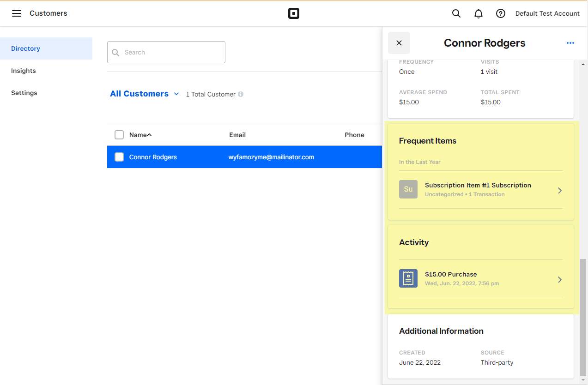Click in the customer Search field

point(166,52)
